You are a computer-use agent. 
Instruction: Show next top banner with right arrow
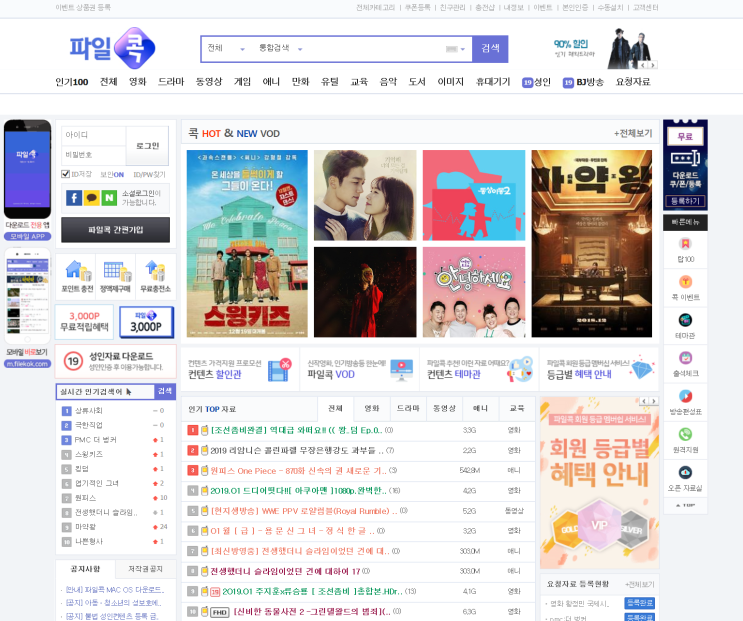pos(652,65)
